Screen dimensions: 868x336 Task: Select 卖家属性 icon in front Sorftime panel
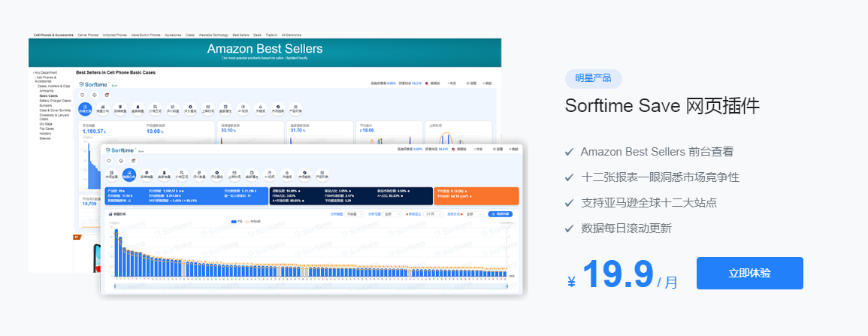click(x=252, y=175)
